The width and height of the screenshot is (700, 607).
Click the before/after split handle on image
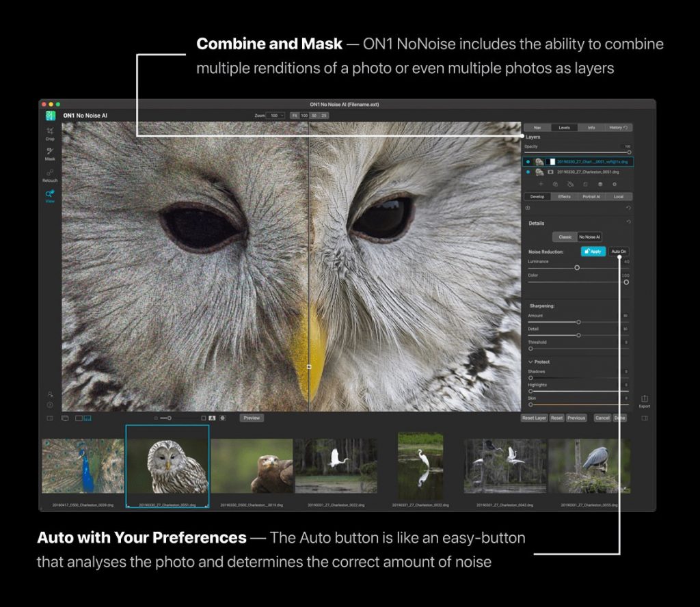(x=309, y=367)
